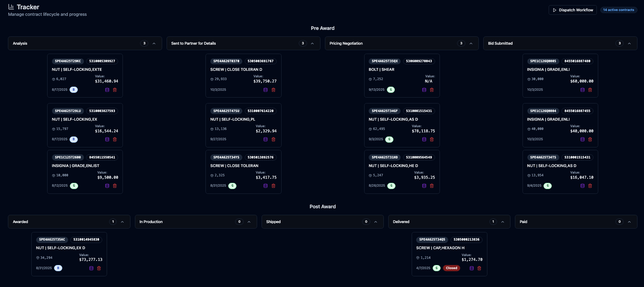Click the 14 active contracts badge
The width and height of the screenshot is (644, 287).
(x=619, y=10)
